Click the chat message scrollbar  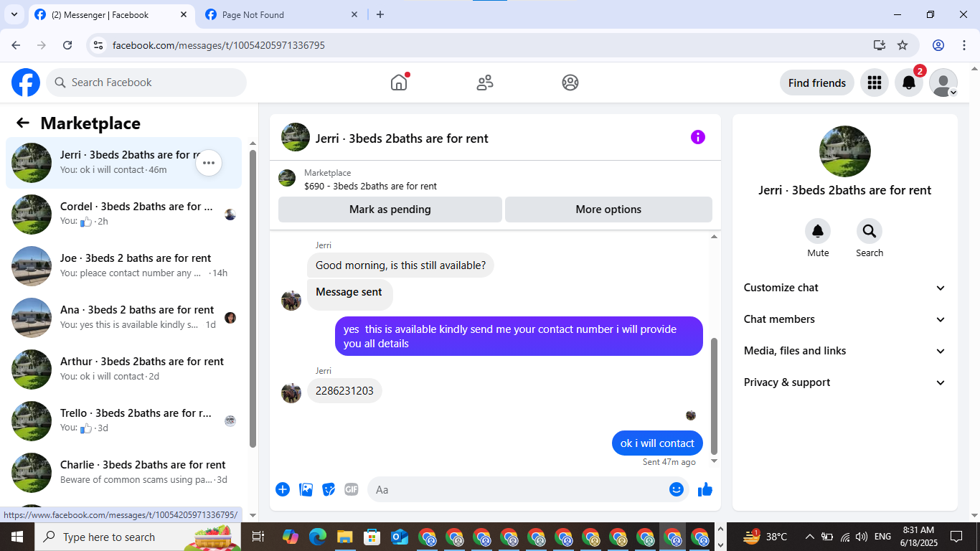pos(714,396)
